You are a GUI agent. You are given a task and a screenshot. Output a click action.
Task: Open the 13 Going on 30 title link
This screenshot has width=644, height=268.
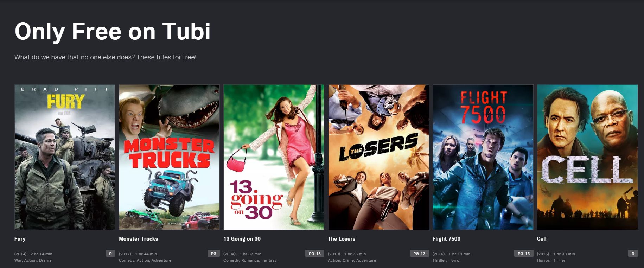242,239
